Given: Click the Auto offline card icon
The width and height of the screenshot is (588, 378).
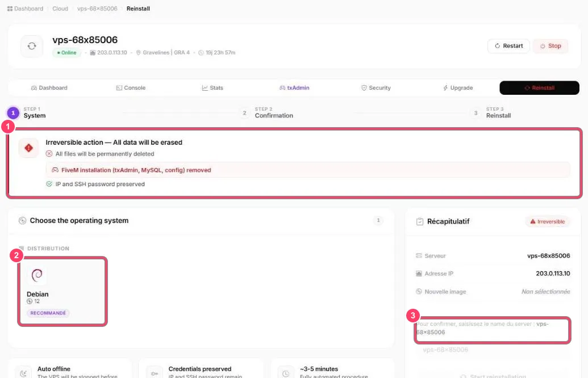Looking at the screenshot, I should click(x=23, y=373).
